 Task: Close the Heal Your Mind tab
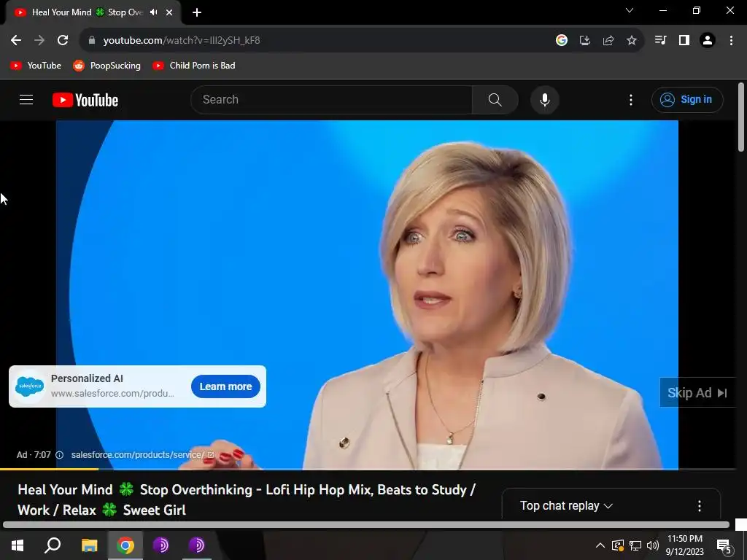169,12
